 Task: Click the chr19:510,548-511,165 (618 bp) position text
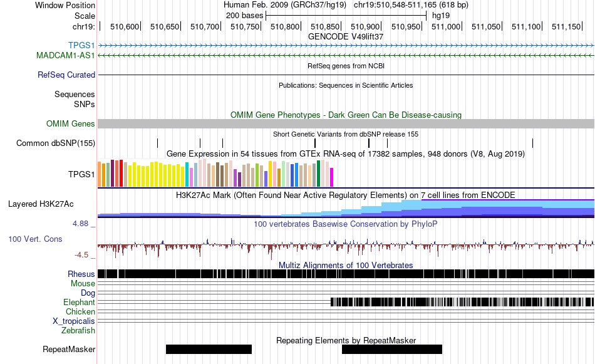coord(411,5)
